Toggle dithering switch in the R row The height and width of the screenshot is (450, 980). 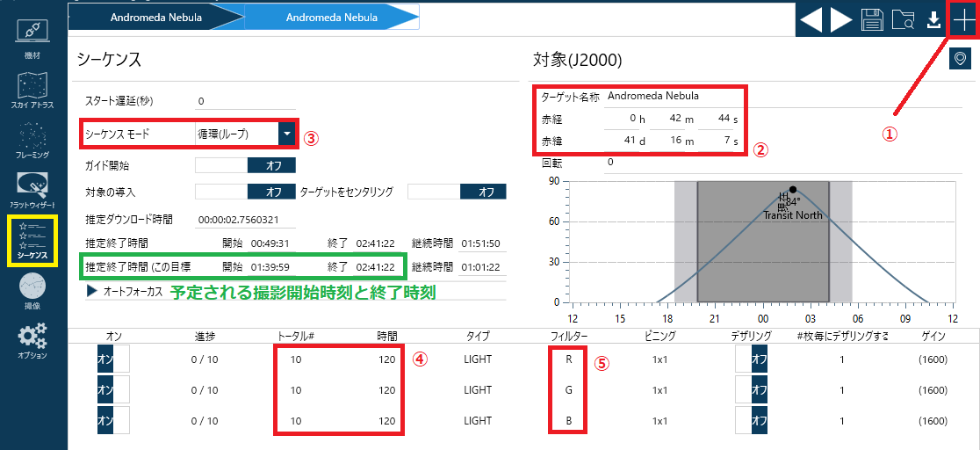pyautogui.click(x=752, y=359)
